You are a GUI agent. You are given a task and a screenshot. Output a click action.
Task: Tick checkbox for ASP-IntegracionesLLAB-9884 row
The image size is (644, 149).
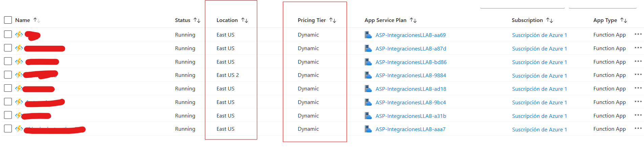pyautogui.click(x=8, y=74)
